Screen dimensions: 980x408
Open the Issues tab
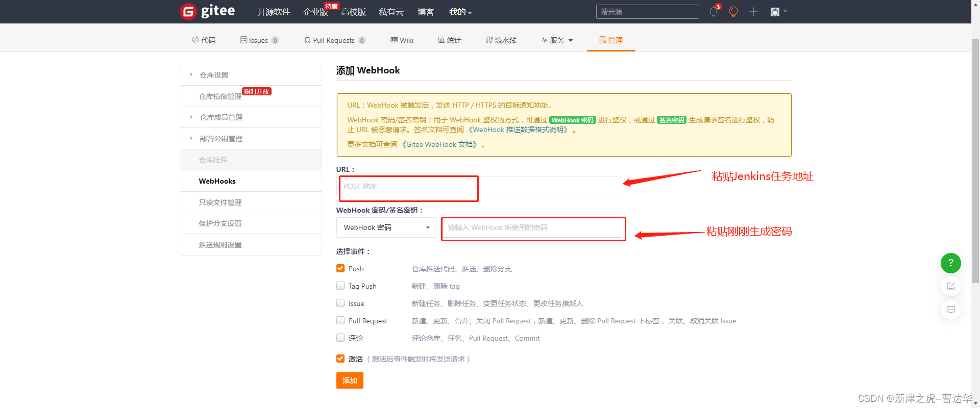[x=259, y=40]
